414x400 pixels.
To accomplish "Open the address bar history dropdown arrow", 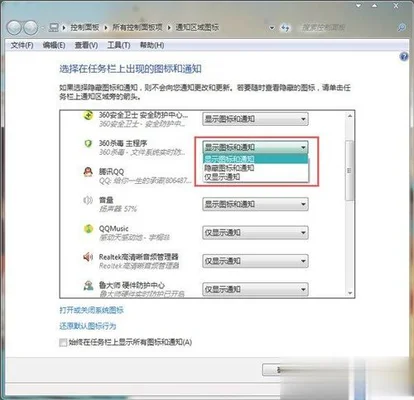I will [272, 28].
